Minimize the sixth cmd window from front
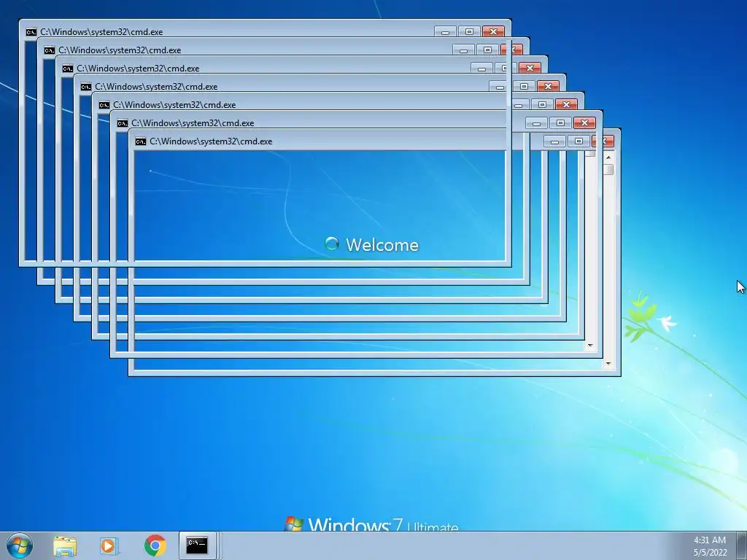747x560 pixels. point(536,122)
